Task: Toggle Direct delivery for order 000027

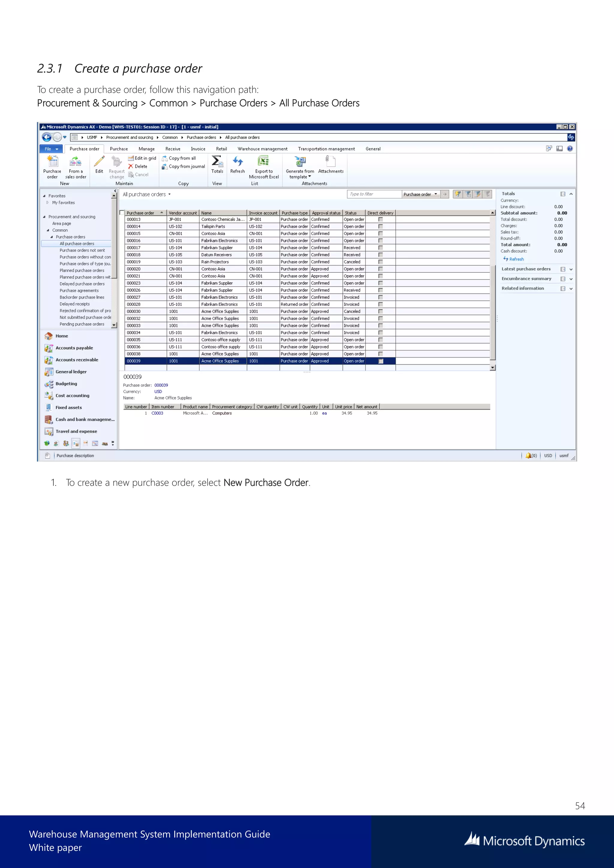Action: tap(380, 297)
